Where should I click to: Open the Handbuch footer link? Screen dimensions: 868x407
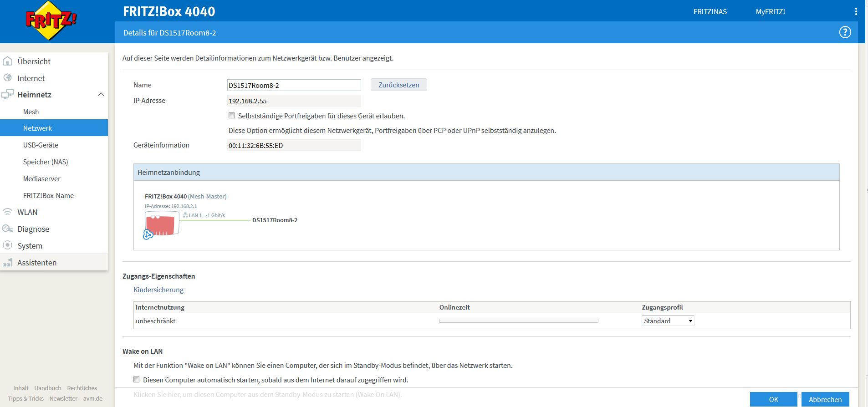[48, 388]
